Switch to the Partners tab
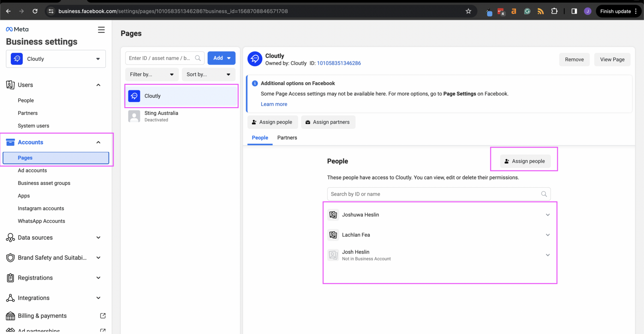This screenshot has width=644, height=334. point(287,138)
